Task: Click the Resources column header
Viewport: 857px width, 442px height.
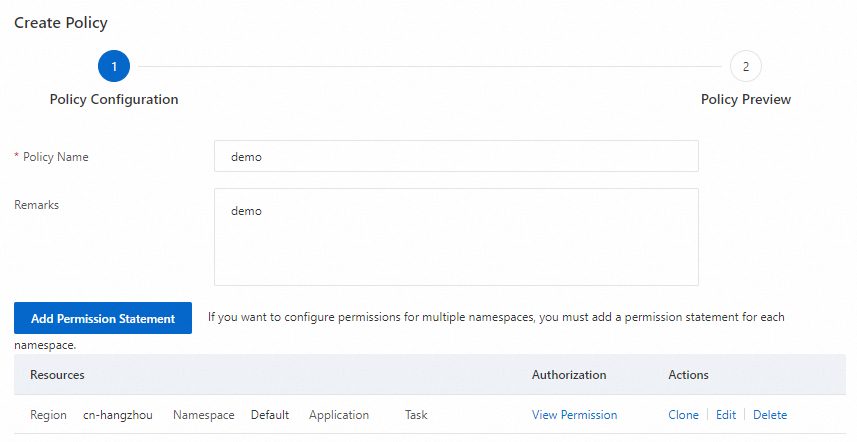Action: coord(57,375)
